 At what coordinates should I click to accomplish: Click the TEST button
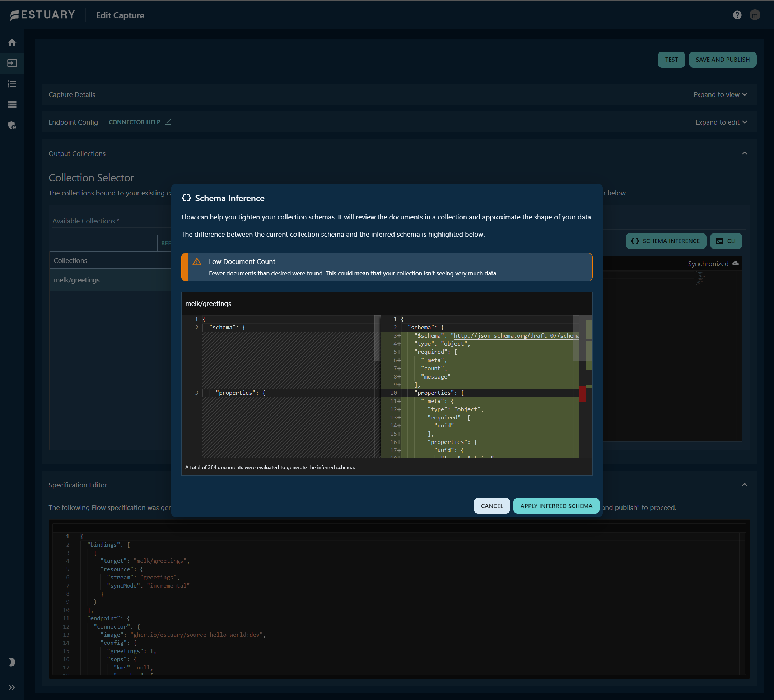pos(671,60)
